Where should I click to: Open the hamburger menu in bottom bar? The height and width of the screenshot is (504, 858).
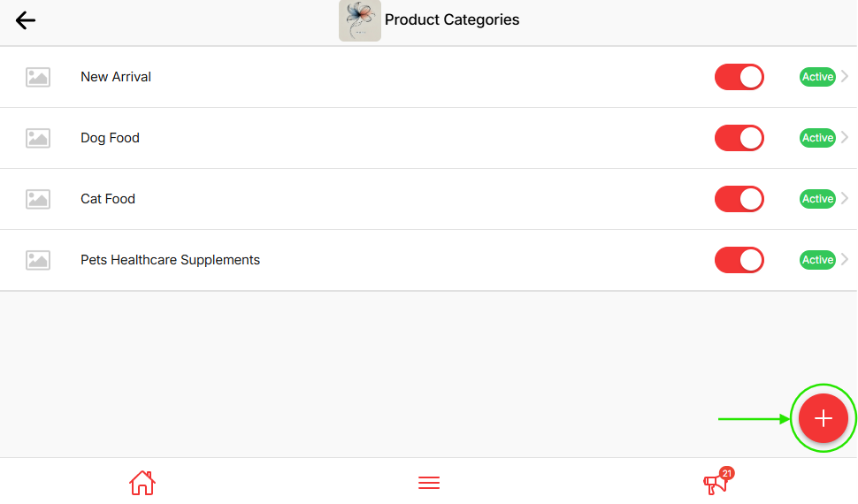tap(429, 483)
